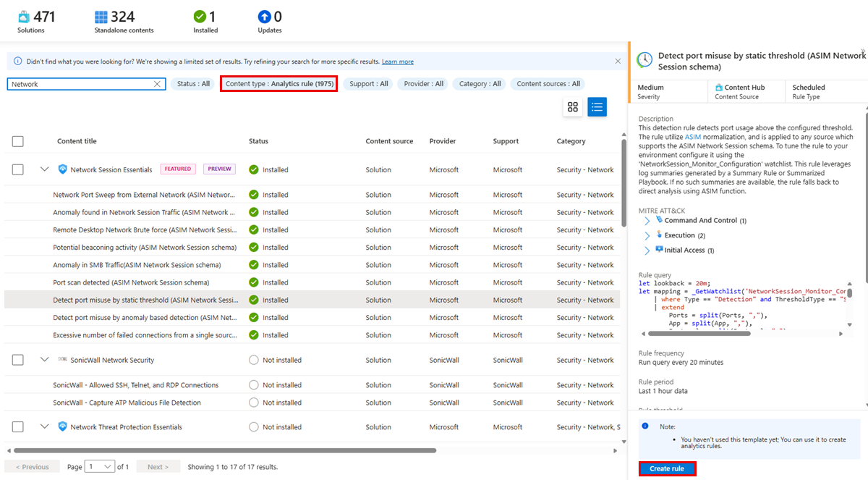Go to Next page
Screen dimensions: 868x480
point(158,467)
